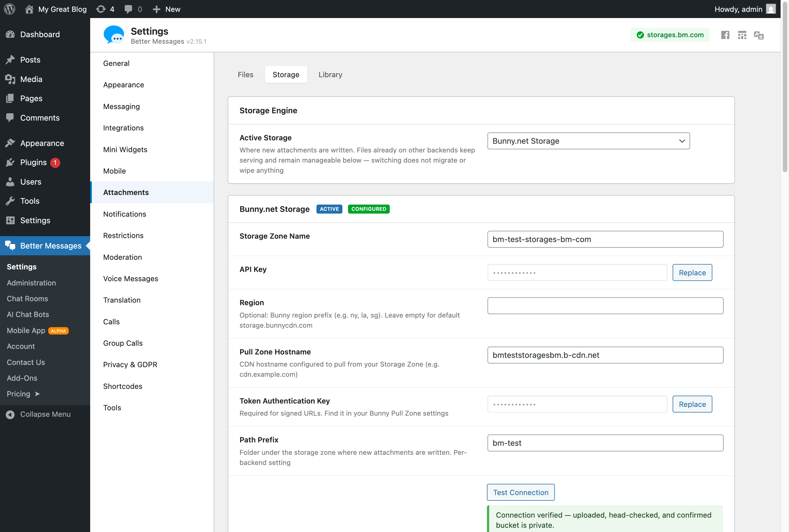Open the My Great Blog home icon
The width and height of the screenshot is (789, 532).
click(x=29, y=9)
